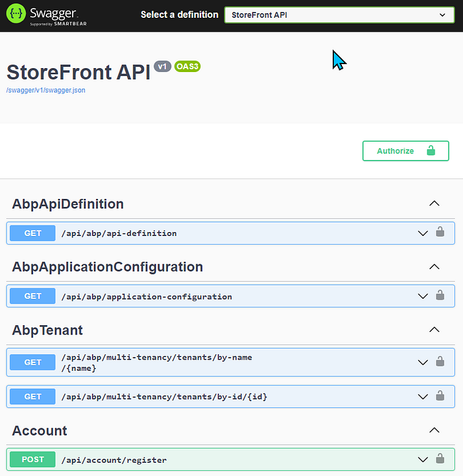Expand the application-configuration endpoint chevron
463x476 pixels.
[x=423, y=296]
